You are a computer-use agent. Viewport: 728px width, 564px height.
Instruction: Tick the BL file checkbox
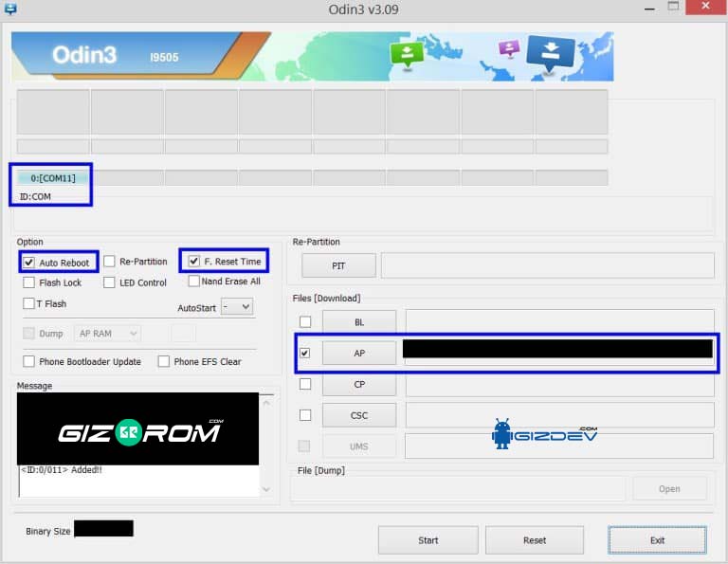coord(305,321)
